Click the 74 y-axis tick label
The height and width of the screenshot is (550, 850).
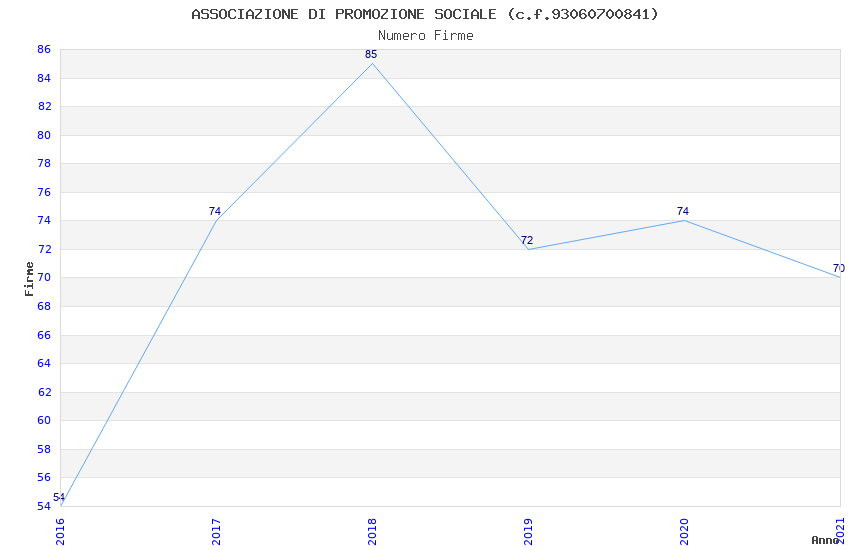44,221
